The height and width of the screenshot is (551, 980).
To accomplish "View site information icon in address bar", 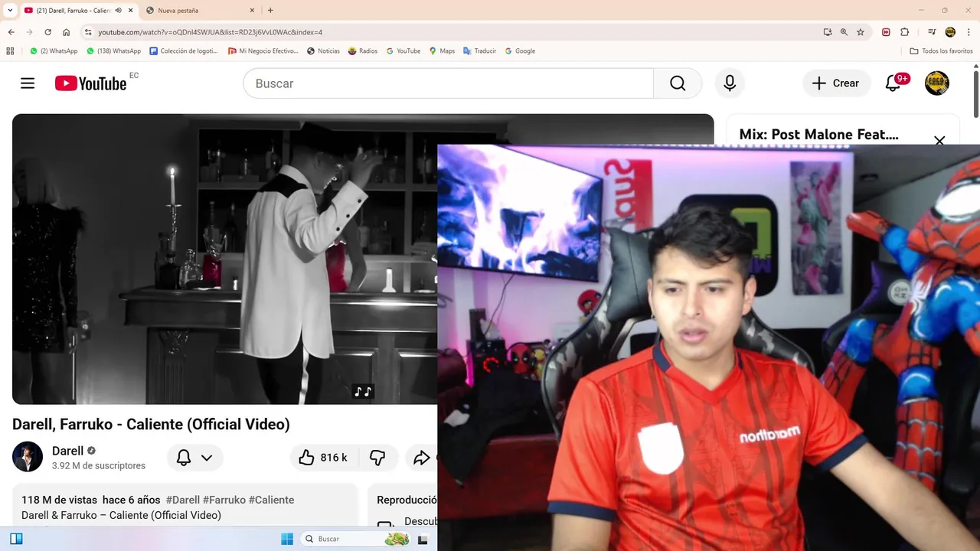I will (88, 32).
